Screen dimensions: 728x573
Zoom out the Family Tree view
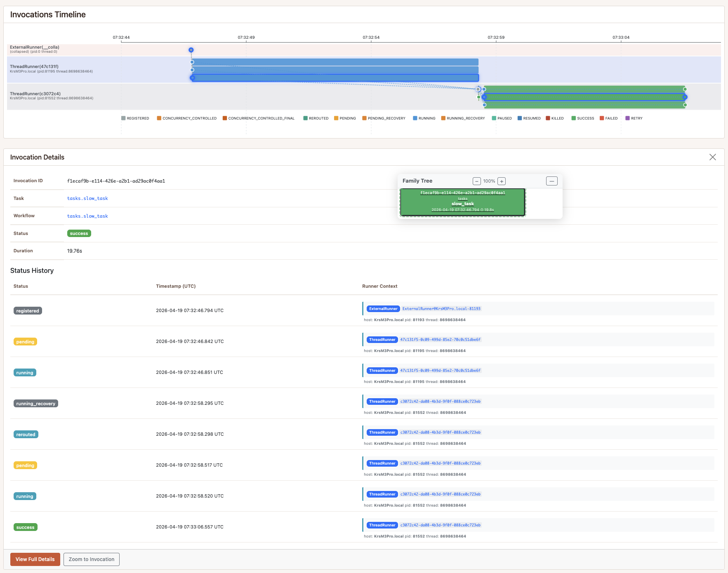476,181
